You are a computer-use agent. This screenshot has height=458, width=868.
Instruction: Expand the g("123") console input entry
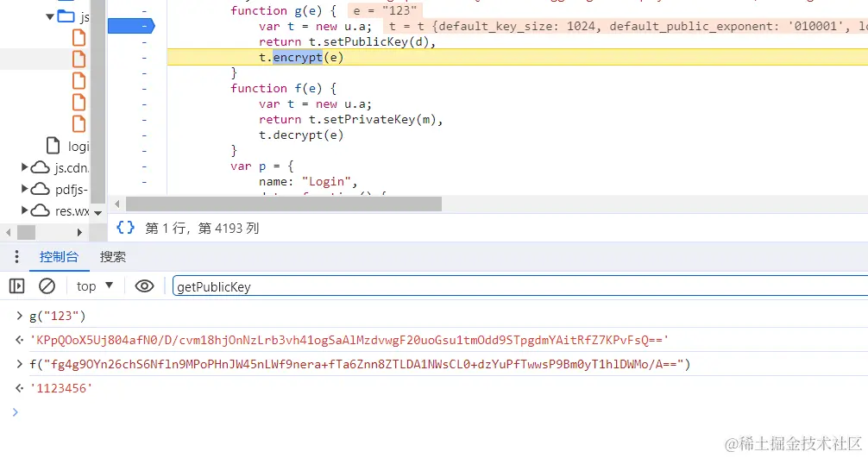(x=19, y=316)
